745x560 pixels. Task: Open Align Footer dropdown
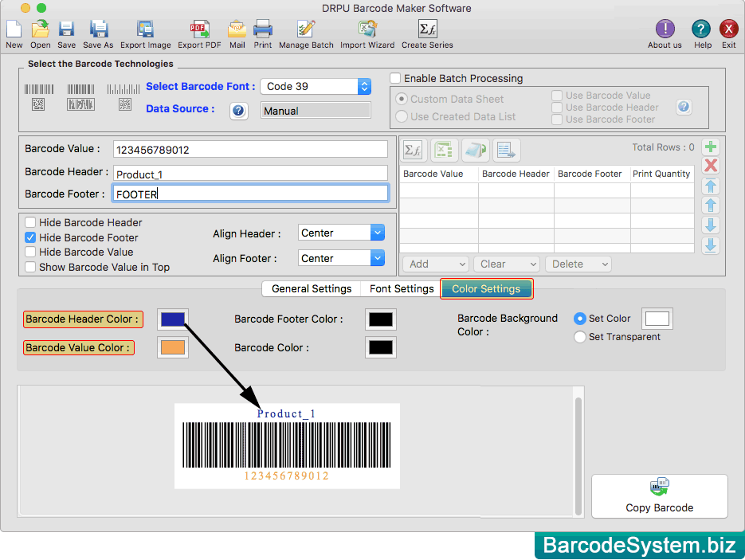pyautogui.click(x=341, y=258)
